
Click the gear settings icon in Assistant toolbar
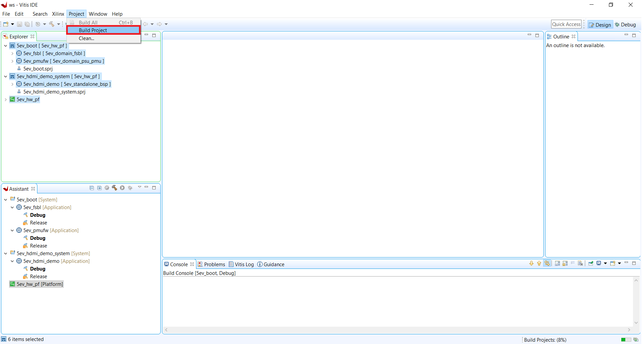[107, 188]
